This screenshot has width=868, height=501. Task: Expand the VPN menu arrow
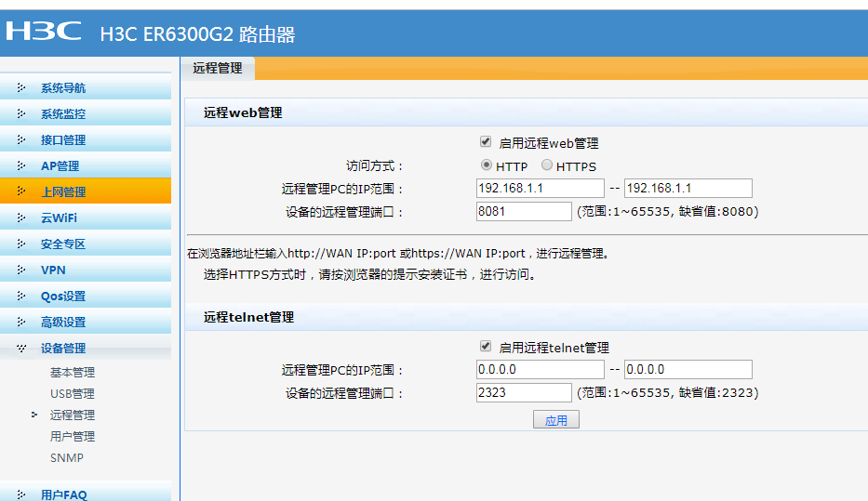click(21, 270)
